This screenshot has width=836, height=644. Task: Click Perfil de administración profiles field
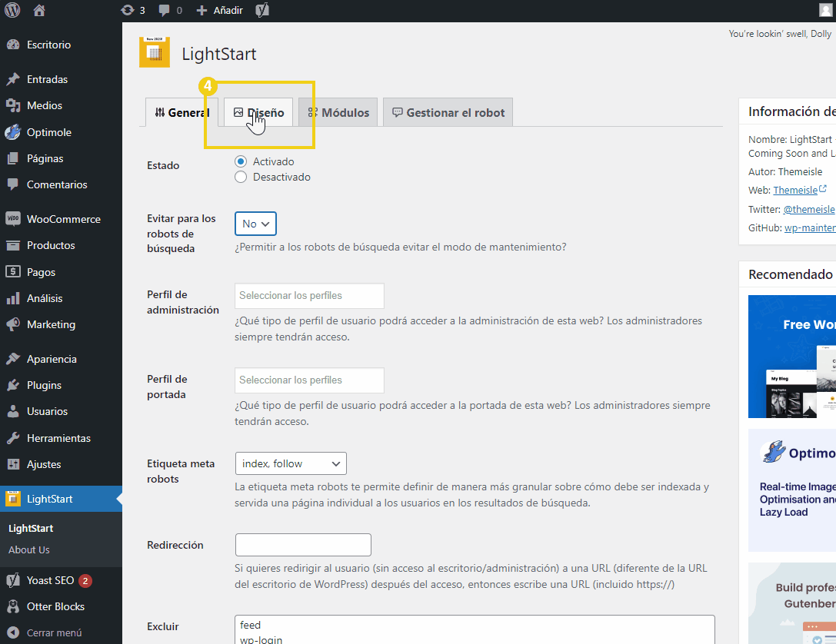tap(309, 296)
